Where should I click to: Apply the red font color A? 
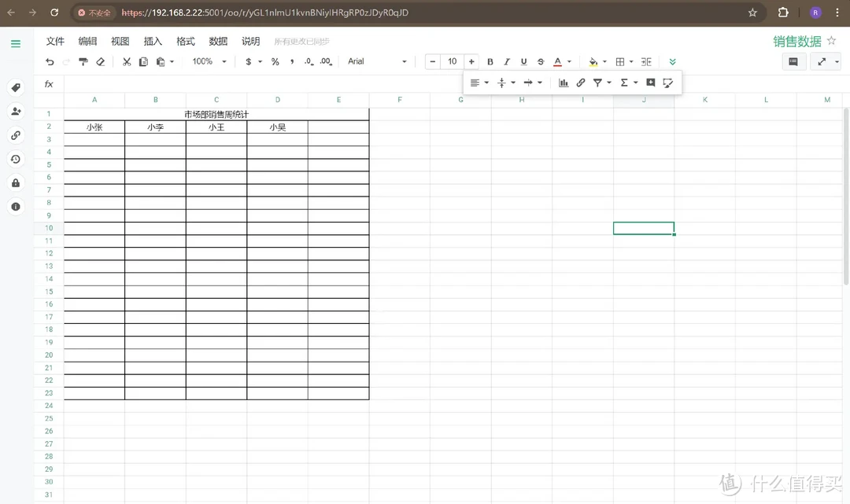pos(557,61)
